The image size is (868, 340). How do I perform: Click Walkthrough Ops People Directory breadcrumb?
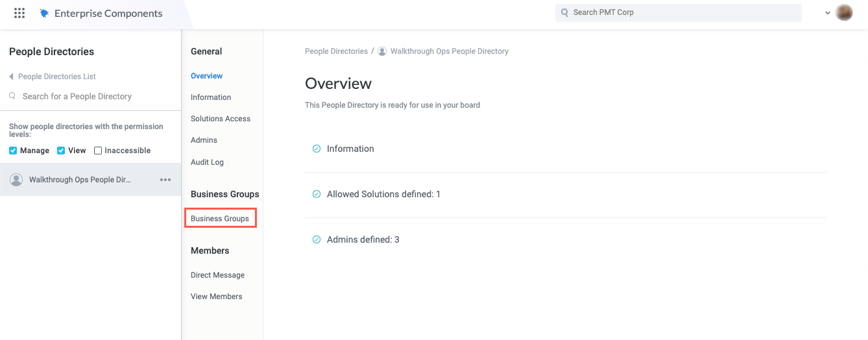pyautogui.click(x=450, y=51)
